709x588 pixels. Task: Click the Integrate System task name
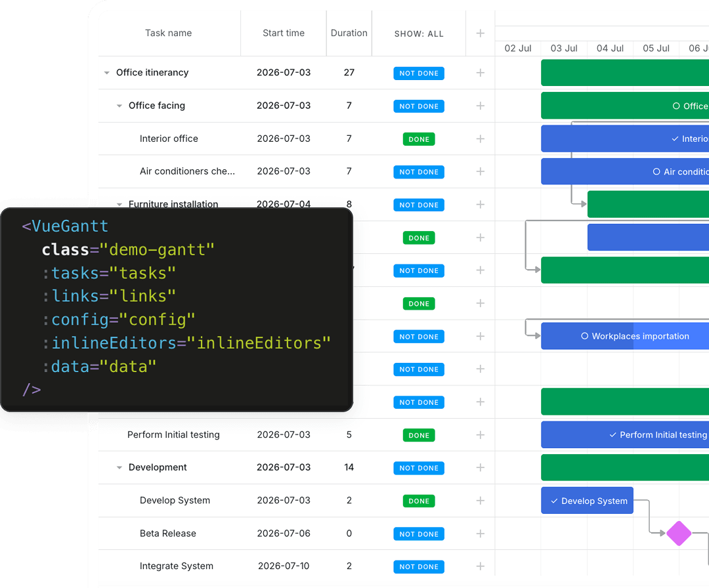click(177, 566)
